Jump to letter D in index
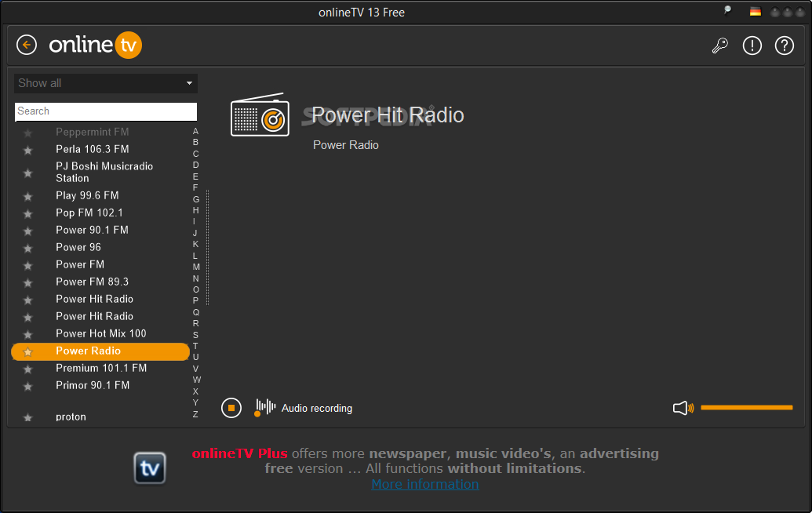812x513 pixels. [x=195, y=165]
